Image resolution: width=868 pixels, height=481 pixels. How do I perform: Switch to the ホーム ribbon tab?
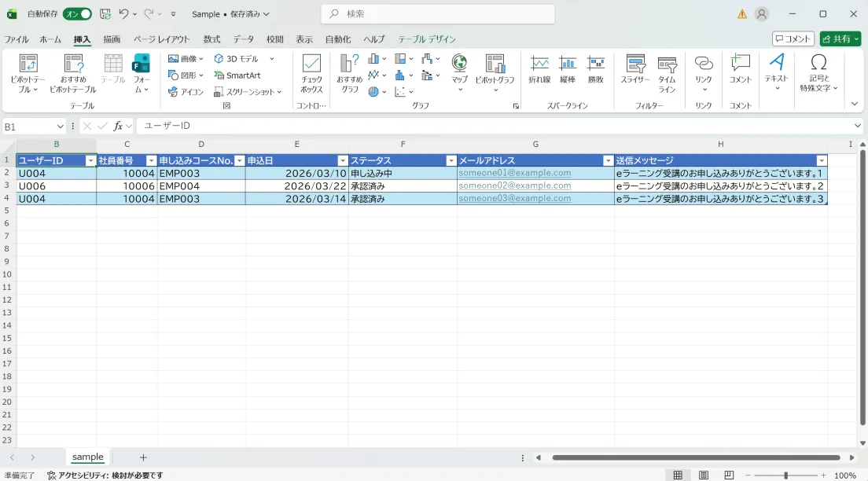53,39
